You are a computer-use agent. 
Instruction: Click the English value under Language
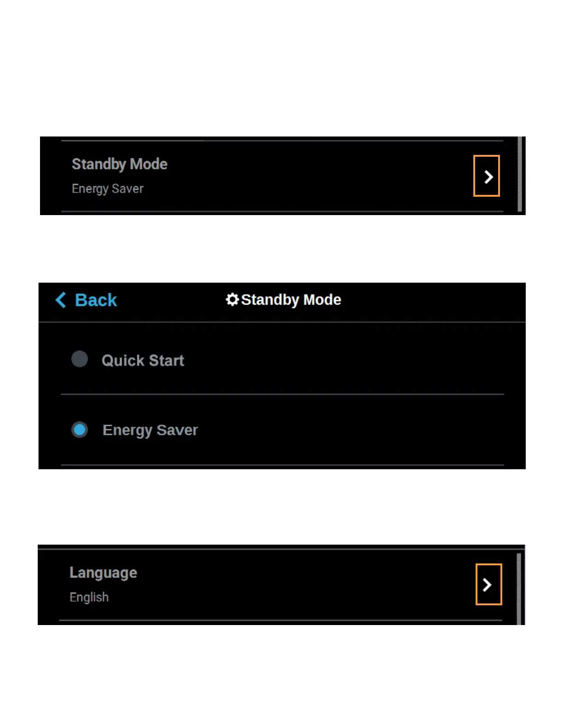coord(89,597)
